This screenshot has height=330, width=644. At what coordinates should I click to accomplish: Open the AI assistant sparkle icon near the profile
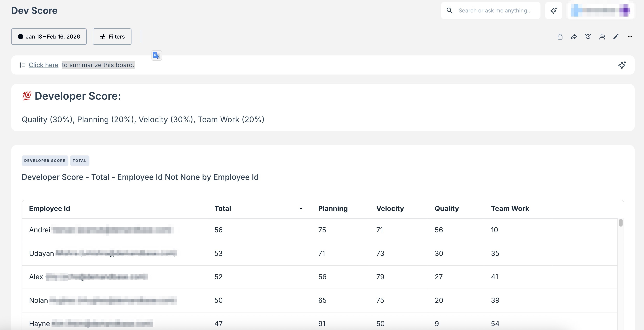(x=553, y=10)
